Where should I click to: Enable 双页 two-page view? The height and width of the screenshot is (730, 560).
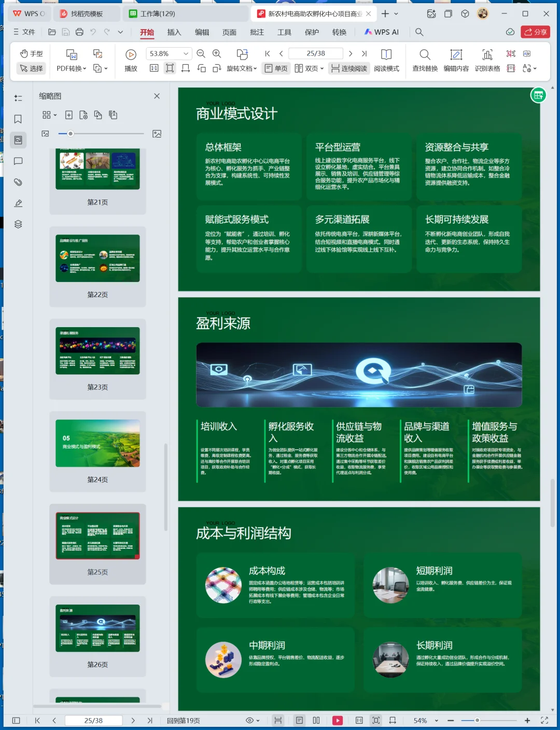click(308, 68)
